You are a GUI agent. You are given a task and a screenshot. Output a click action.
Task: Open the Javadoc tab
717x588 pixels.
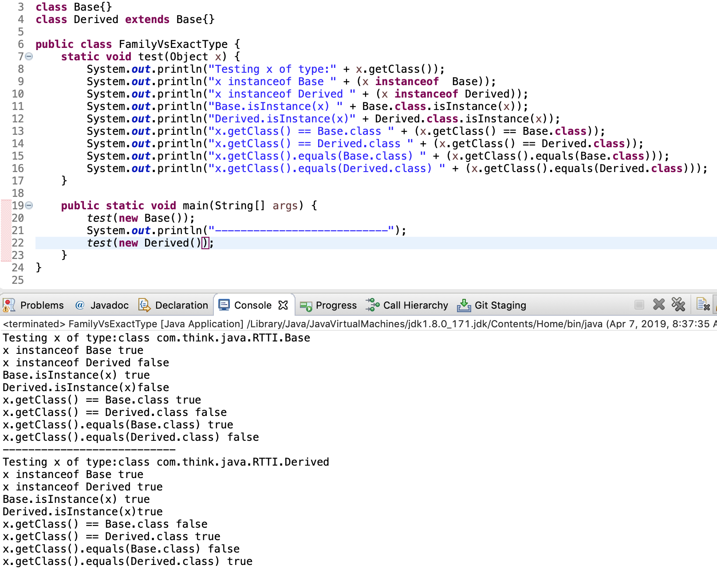110,305
